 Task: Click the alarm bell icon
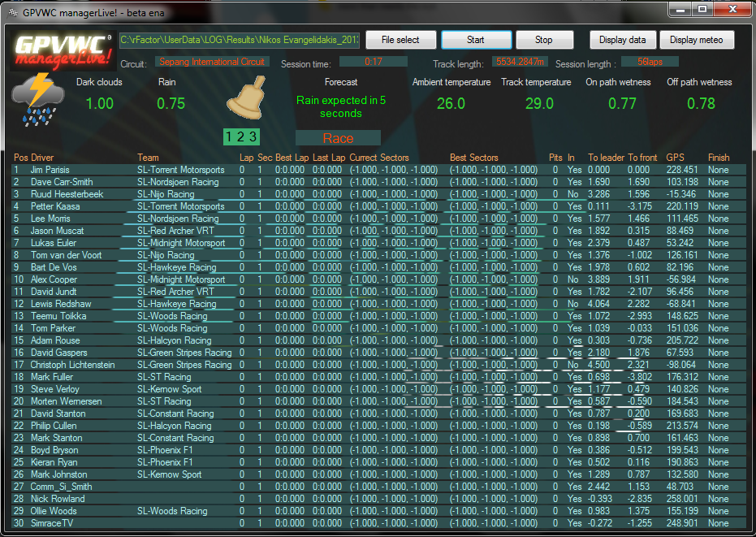click(x=248, y=98)
